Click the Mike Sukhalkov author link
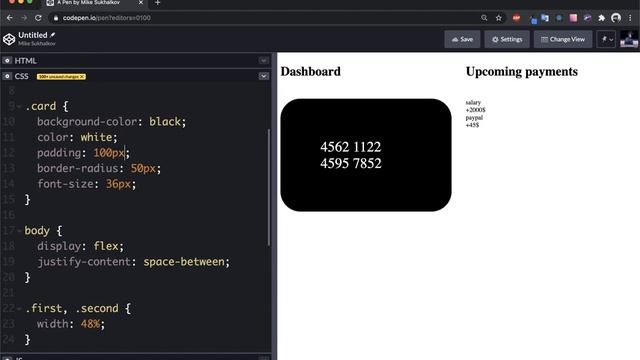 pos(37,43)
